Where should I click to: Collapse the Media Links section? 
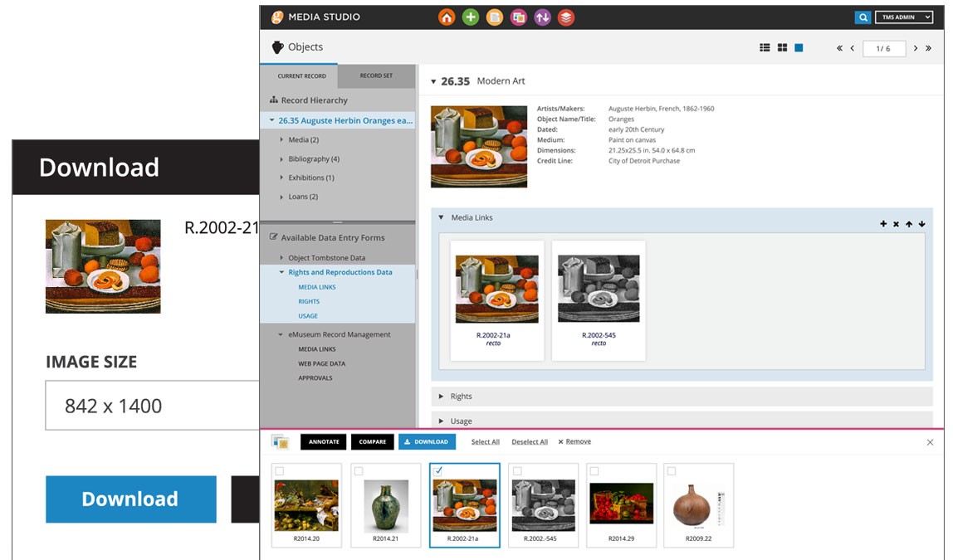pos(442,217)
